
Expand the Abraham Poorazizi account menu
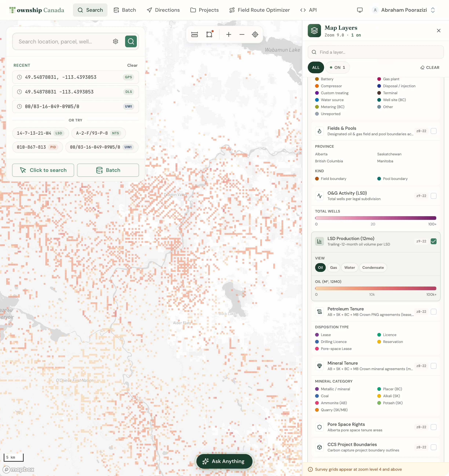point(404,10)
